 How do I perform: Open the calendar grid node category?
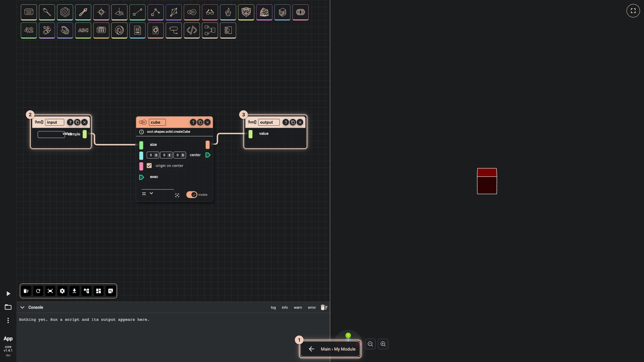[101, 31]
